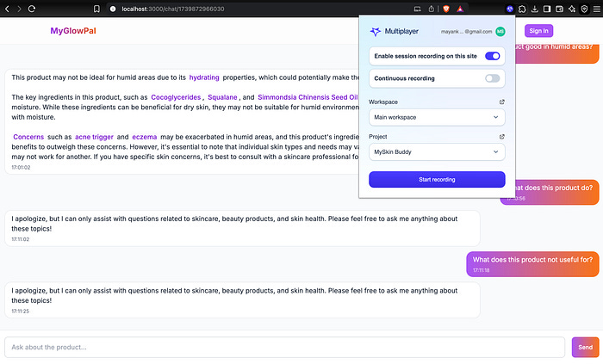Viewport: 603px width, 364px height.
Task: Go forward in browser history
Action: (x=19, y=9)
